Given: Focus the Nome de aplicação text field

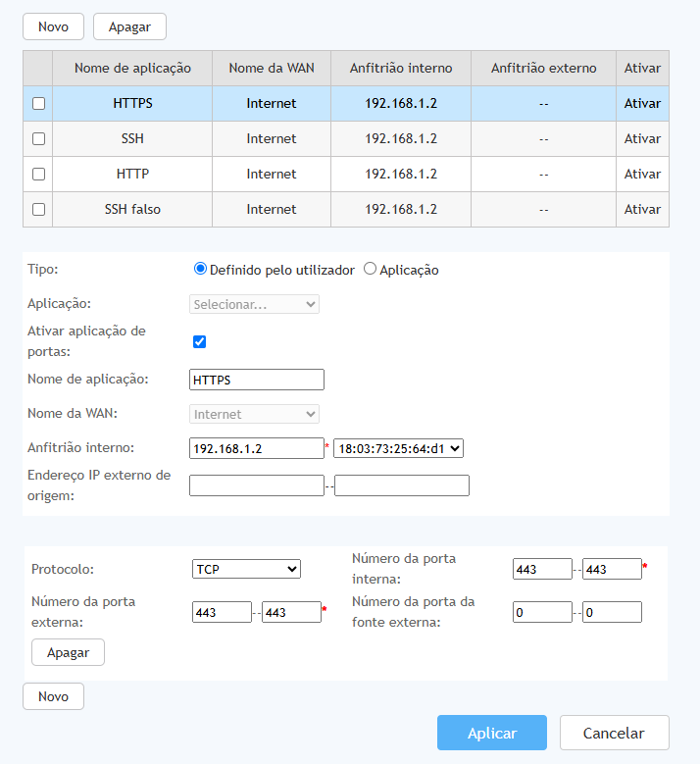Looking at the screenshot, I should pos(256,380).
